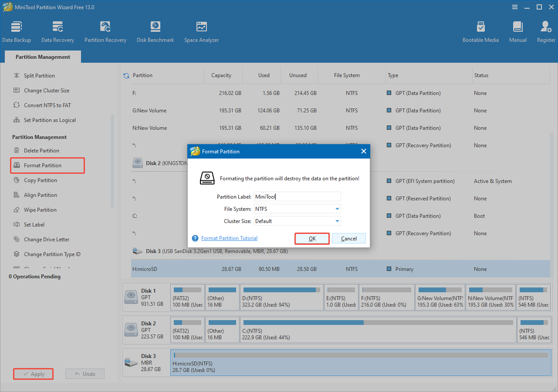The image size is (558, 392).
Task: Refresh the partition list
Action: coord(126,75)
